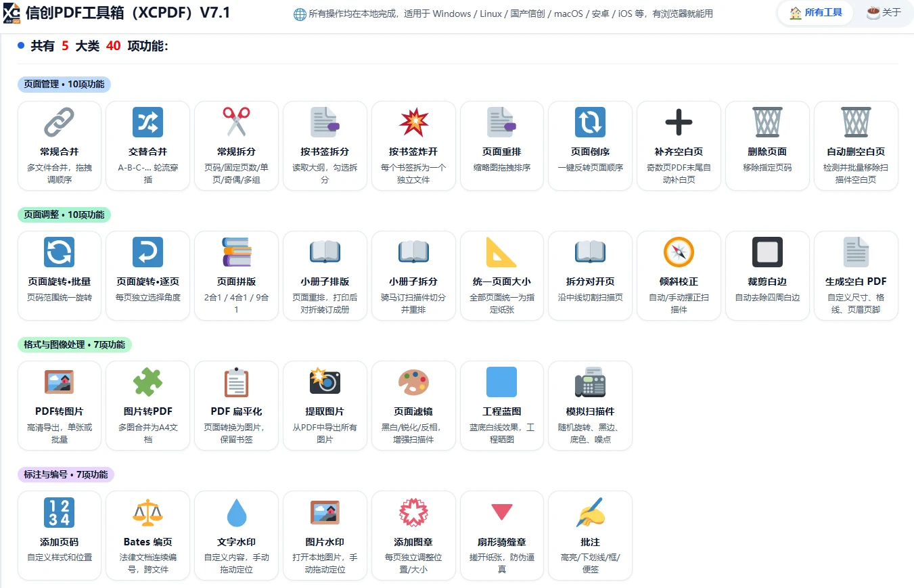Select the plus icon for 补齐空白页

679,122
